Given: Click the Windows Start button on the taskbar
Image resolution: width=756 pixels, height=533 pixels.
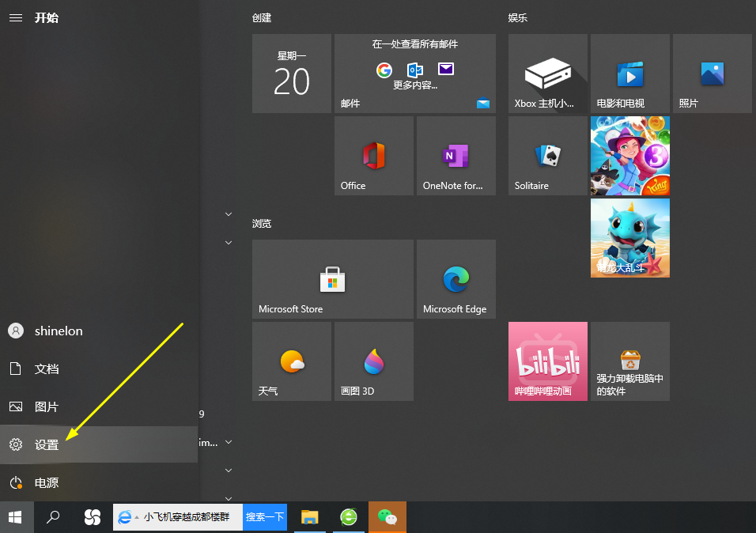Looking at the screenshot, I should (x=16, y=517).
